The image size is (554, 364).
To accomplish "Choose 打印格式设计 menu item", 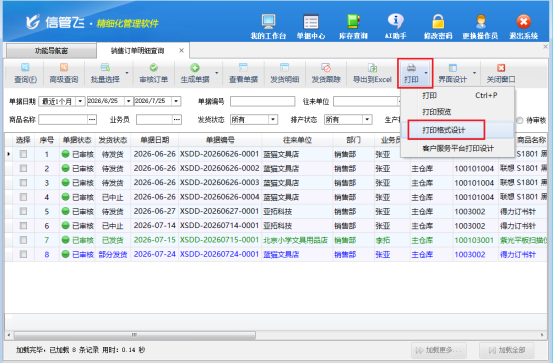I will point(457,130).
